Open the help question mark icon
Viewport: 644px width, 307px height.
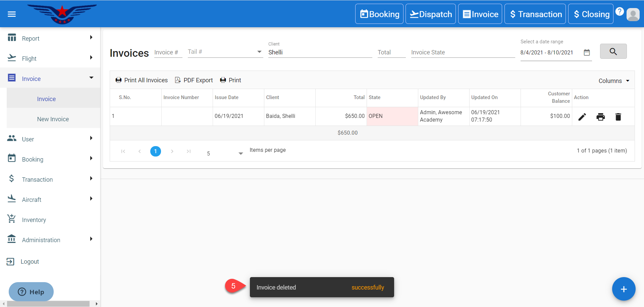click(x=620, y=12)
